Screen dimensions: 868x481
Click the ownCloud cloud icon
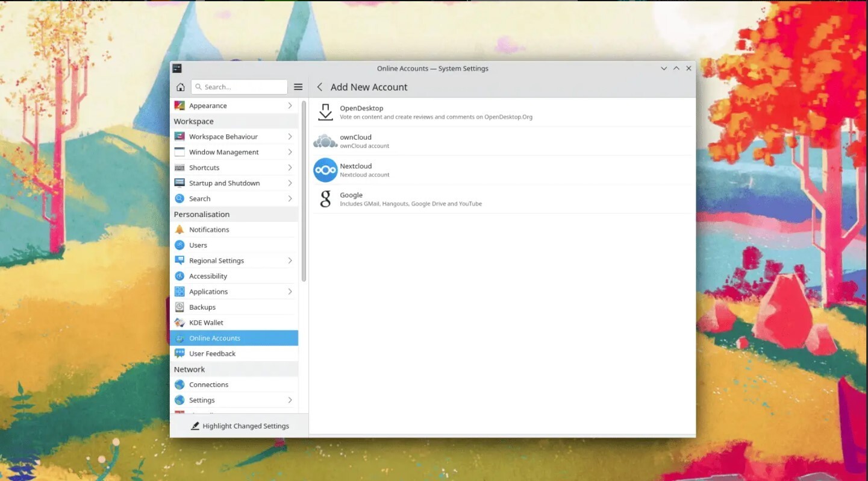325,141
